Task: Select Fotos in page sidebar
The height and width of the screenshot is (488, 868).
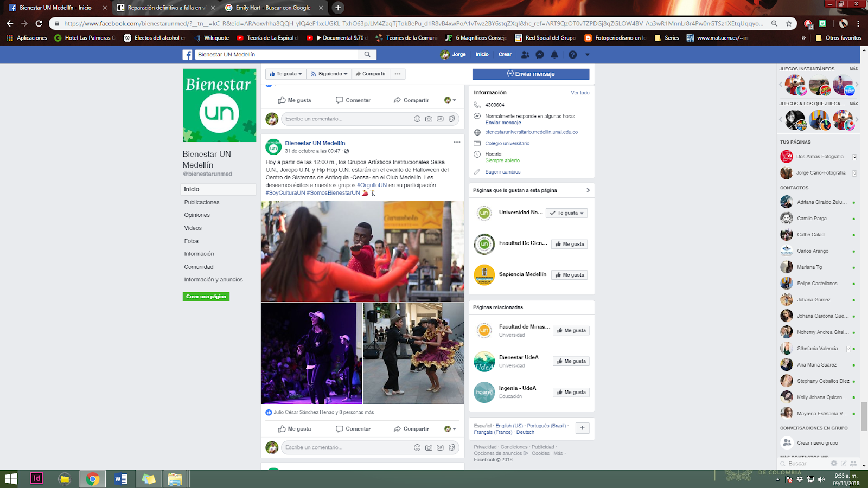Action: pos(191,241)
